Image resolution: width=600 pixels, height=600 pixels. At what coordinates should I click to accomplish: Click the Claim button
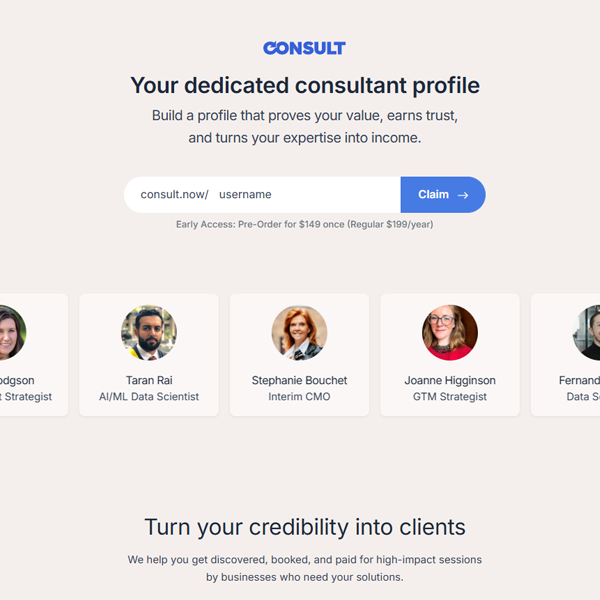tap(442, 195)
